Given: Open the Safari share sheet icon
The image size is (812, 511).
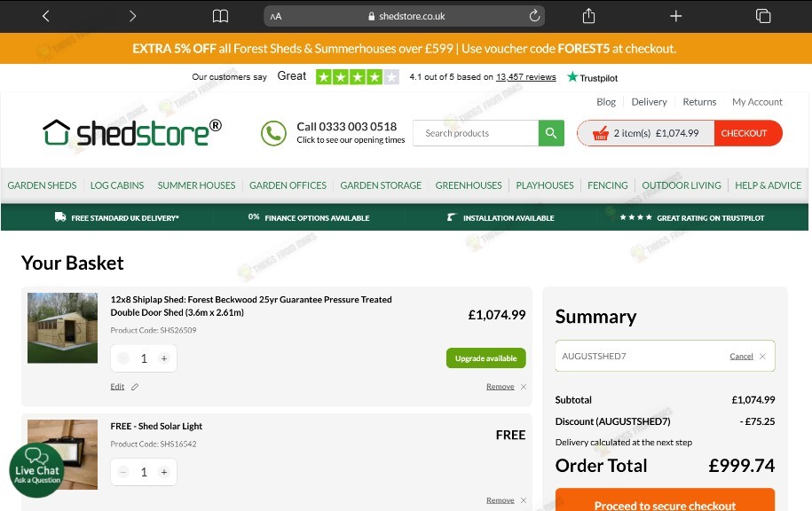Looking at the screenshot, I should (x=588, y=16).
